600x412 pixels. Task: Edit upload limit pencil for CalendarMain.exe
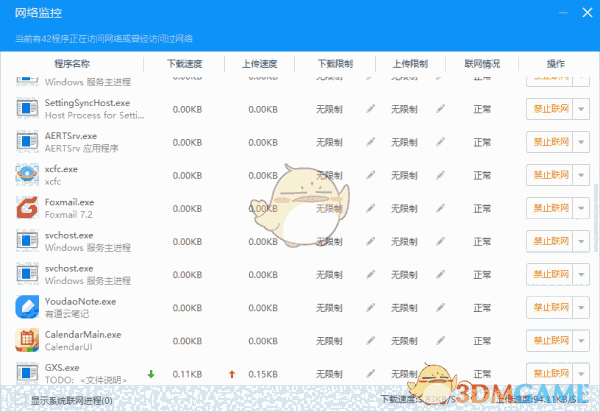440,340
